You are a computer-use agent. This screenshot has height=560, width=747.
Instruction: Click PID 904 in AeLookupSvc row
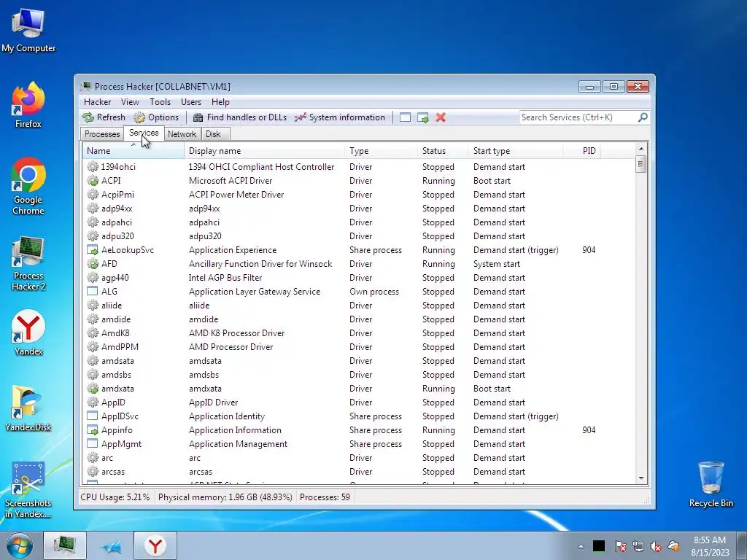coord(589,250)
